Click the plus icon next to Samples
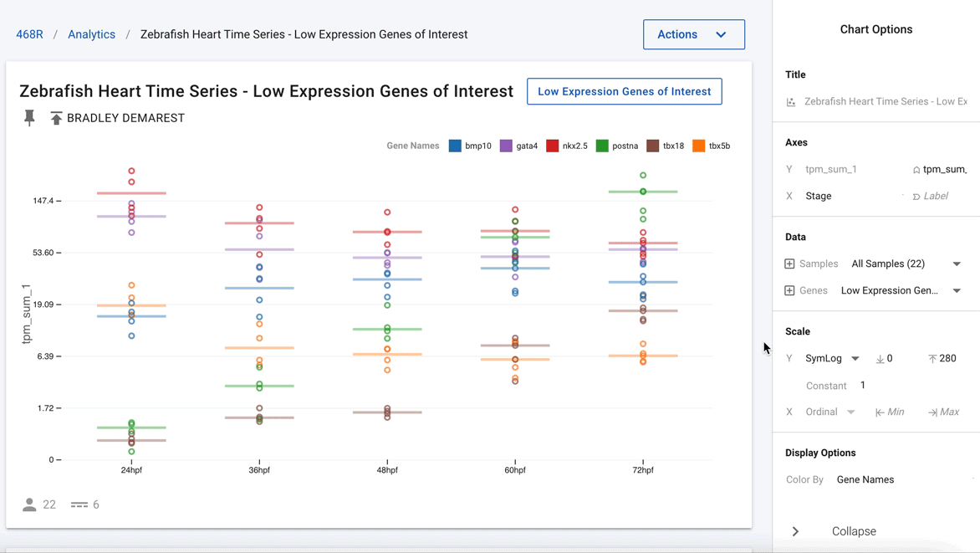The width and height of the screenshot is (980, 553). tap(789, 264)
